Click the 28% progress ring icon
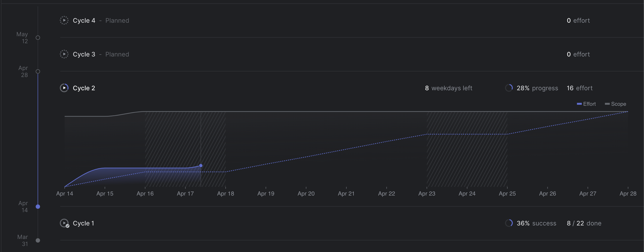The width and height of the screenshot is (644, 252). pos(509,88)
